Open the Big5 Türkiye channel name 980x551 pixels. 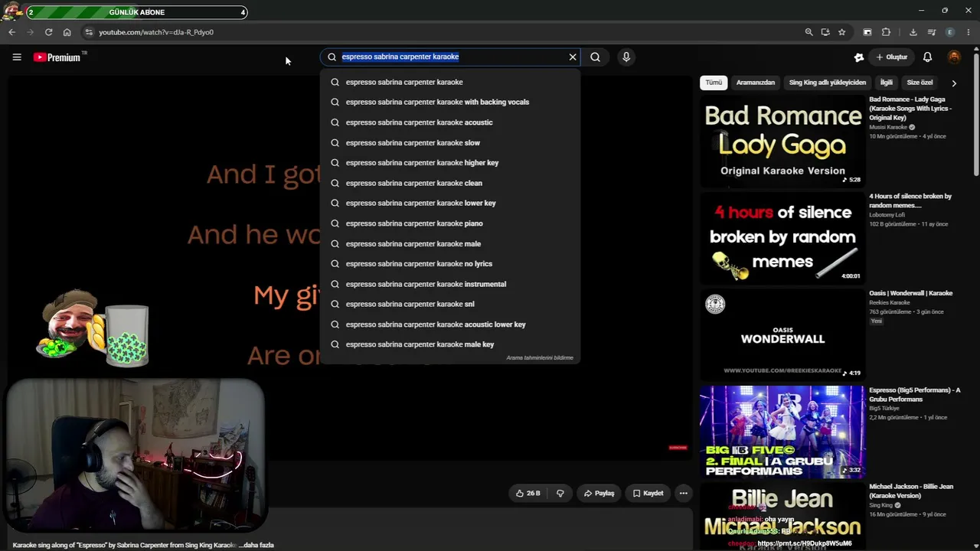tap(884, 409)
